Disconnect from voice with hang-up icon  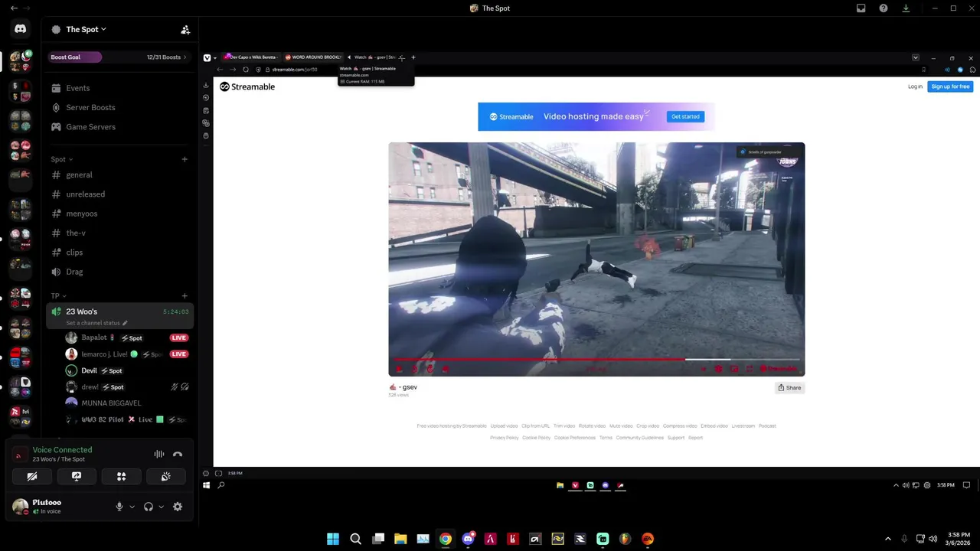(178, 454)
